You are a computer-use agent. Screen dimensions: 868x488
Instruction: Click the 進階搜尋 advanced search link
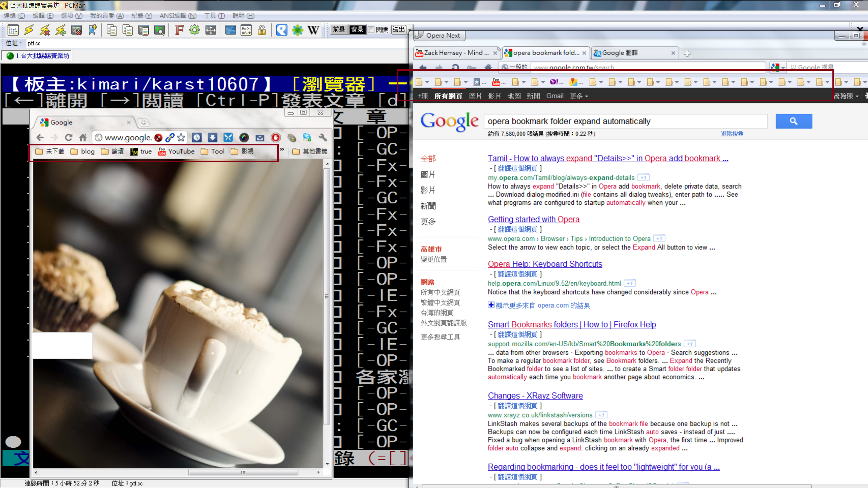click(x=732, y=134)
